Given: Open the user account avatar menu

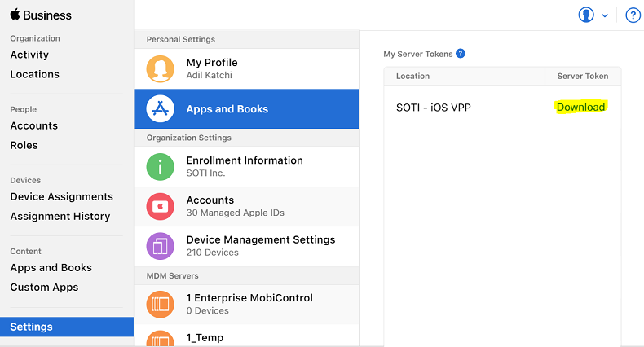Looking at the screenshot, I should (585, 15).
